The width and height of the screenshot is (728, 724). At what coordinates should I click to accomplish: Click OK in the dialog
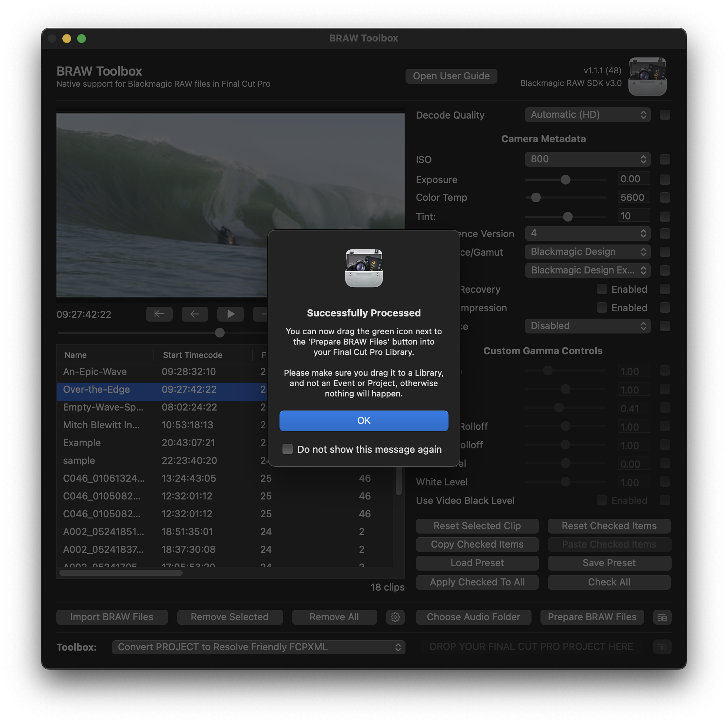tap(364, 421)
